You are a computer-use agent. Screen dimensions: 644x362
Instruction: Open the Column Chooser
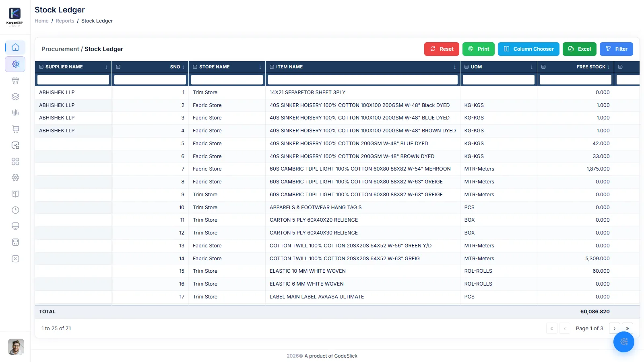coord(528,49)
